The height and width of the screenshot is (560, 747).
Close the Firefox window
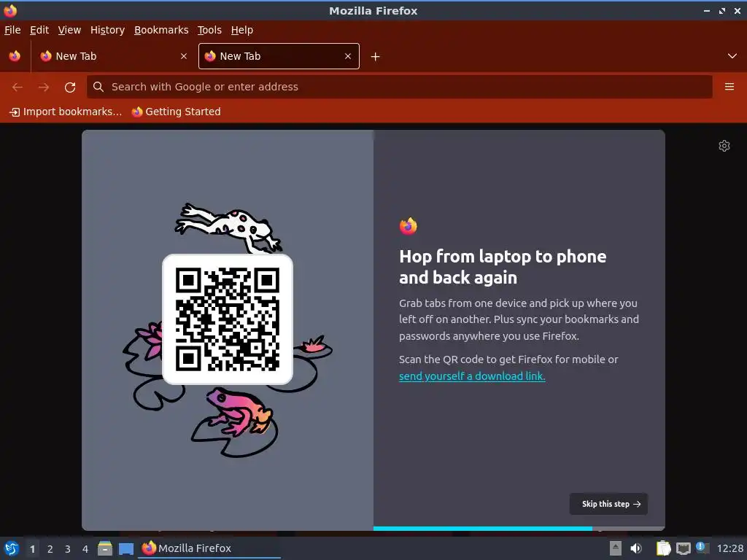coord(738,10)
